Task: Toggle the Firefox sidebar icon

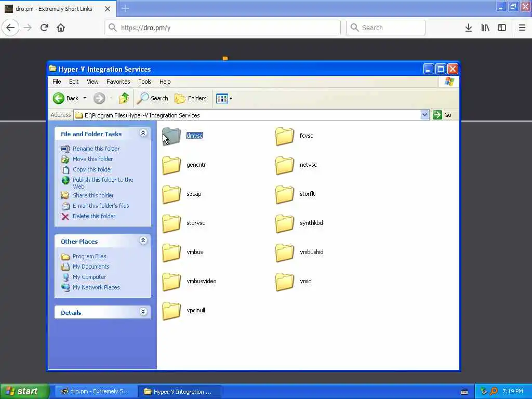Action: [502, 28]
